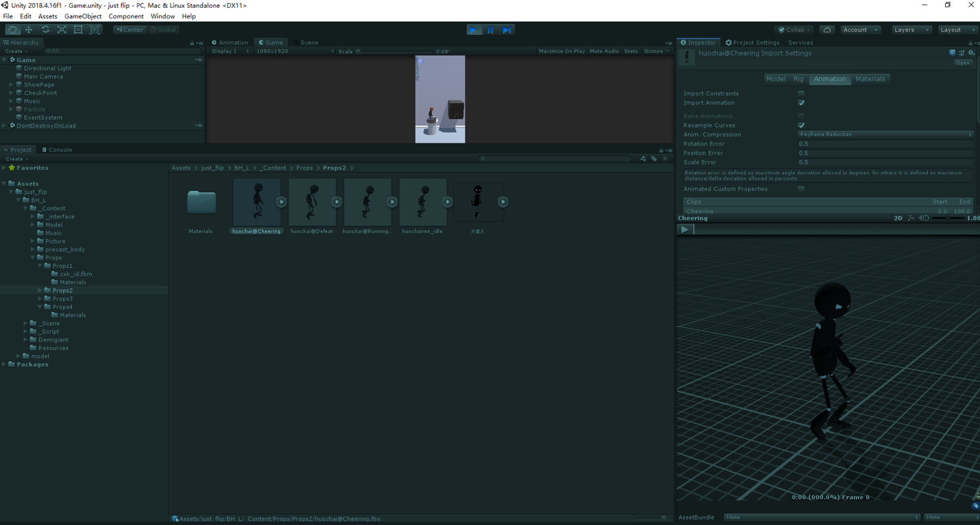The width and height of the screenshot is (980, 525).
Task: Switch to the Materials tab in Inspector
Action: coord(871,79)
